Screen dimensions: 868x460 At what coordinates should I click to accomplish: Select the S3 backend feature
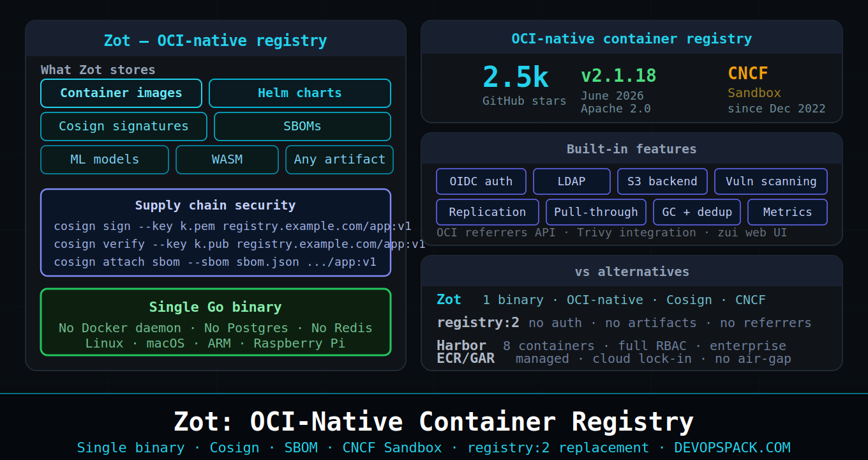point(662,181)
